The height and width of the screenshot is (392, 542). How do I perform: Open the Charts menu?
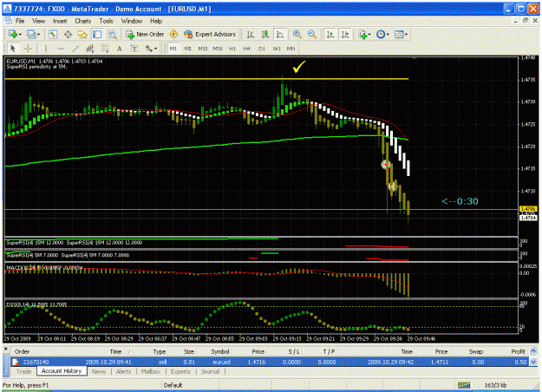pos(83,21)
